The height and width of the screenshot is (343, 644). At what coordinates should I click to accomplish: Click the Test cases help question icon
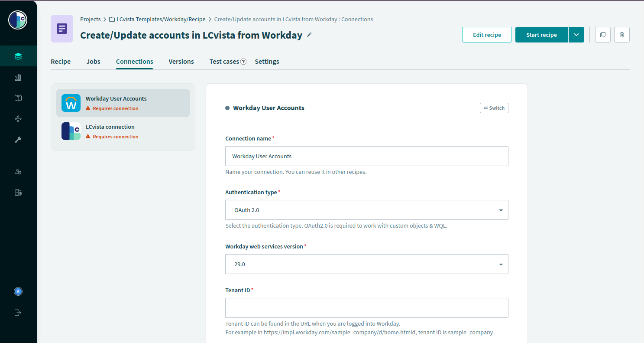pyautogui.click(x=243, y=62)
